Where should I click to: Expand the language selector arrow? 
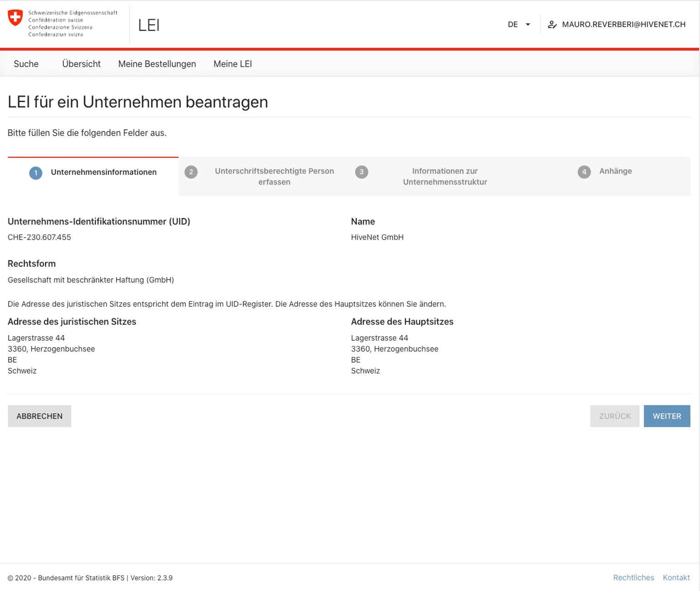(x=528, y=25)
